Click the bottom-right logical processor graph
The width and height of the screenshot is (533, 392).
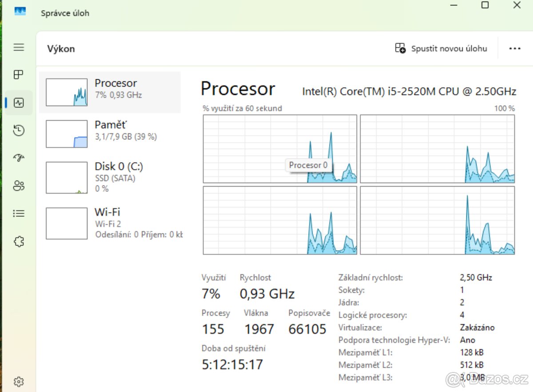point(438,220)
